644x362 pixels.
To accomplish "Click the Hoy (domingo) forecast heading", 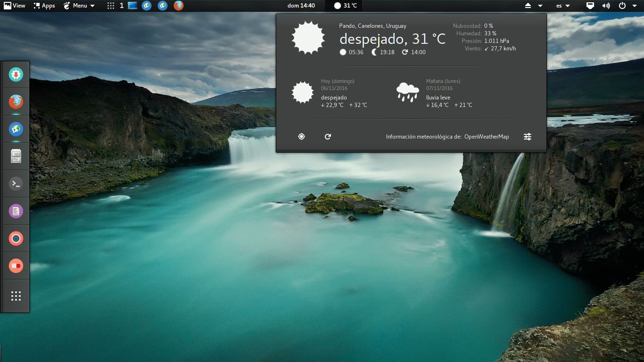I will click(x=338, y=81).
